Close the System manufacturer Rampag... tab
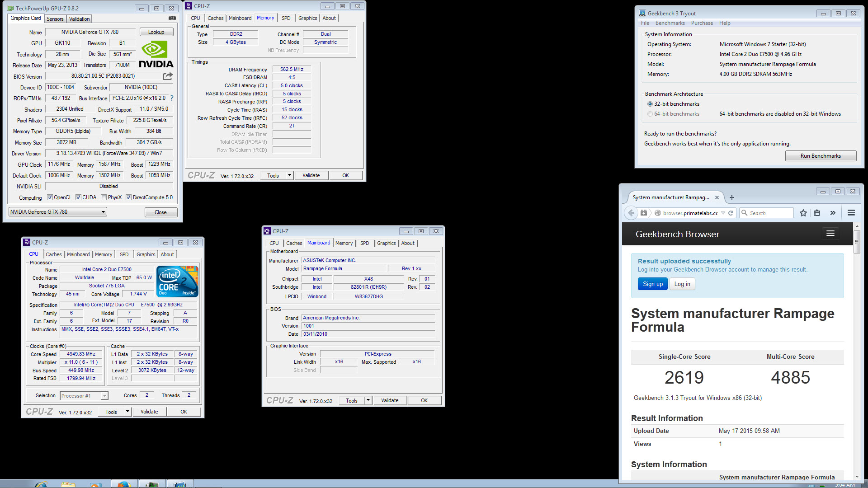This screenshot has height=488, width=868. click(717, 197)
